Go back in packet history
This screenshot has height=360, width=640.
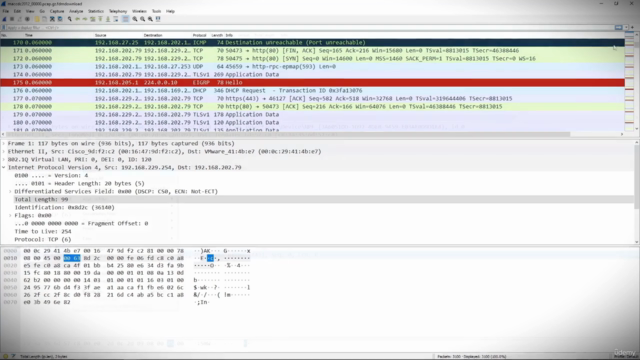78,19
